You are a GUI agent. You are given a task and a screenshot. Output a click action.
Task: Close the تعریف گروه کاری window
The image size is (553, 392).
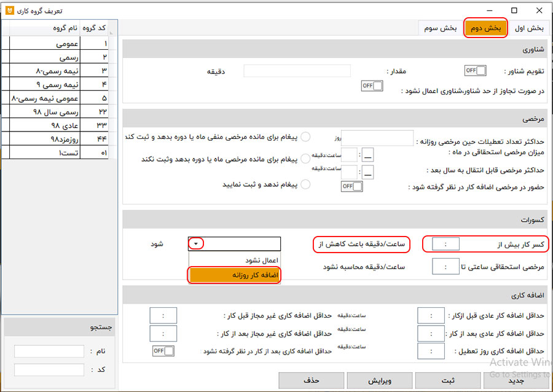point(539,10)
